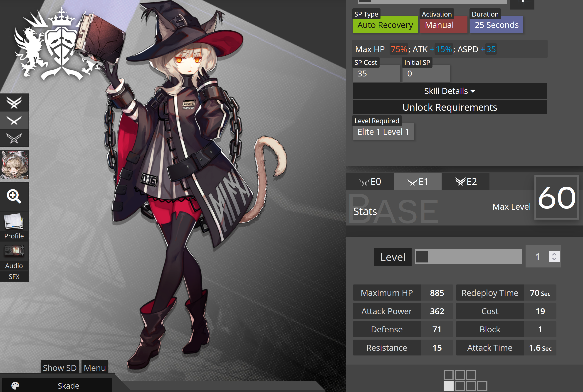Open the Profile file icon

(14, 222)
